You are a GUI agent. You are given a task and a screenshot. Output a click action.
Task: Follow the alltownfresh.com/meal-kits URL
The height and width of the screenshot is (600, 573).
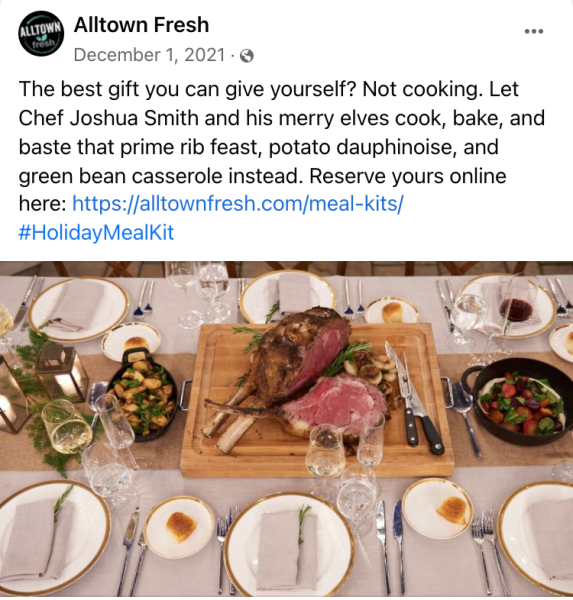[x=237, y=203]
